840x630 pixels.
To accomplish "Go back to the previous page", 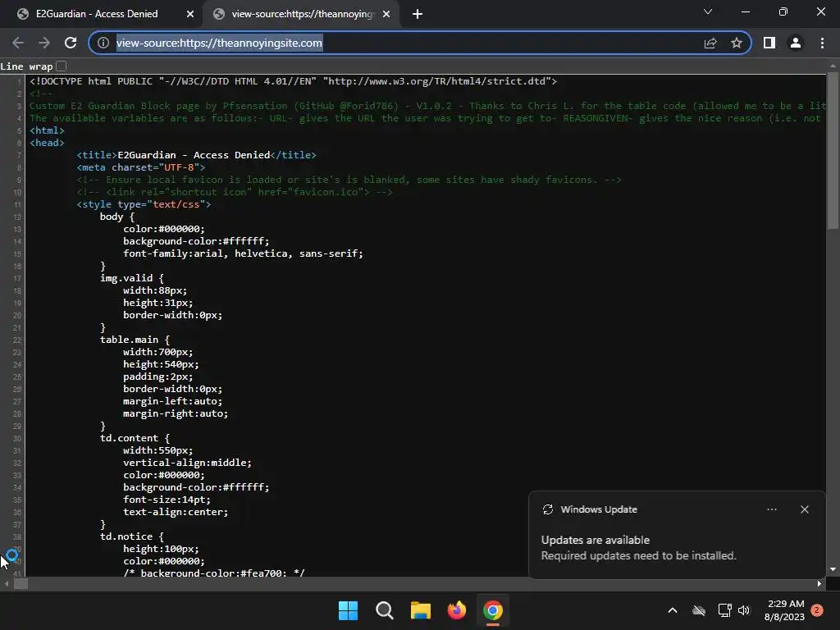I will 18,43.
